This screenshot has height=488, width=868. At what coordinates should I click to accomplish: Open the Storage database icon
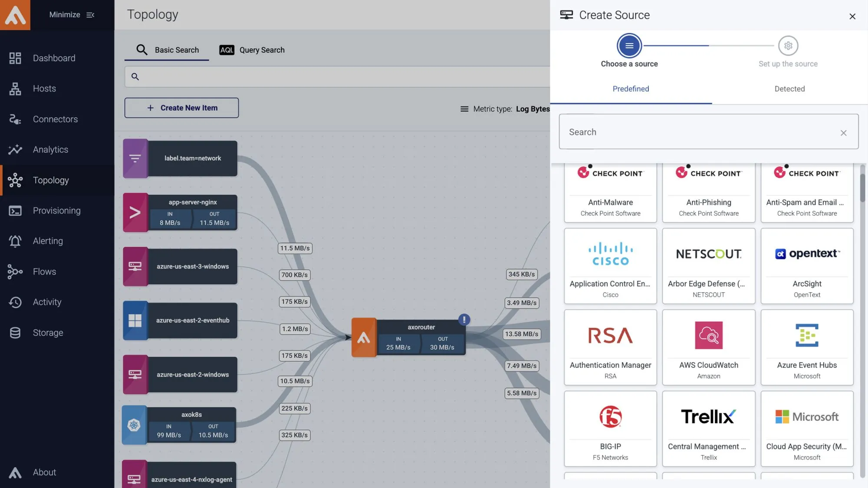15,333
